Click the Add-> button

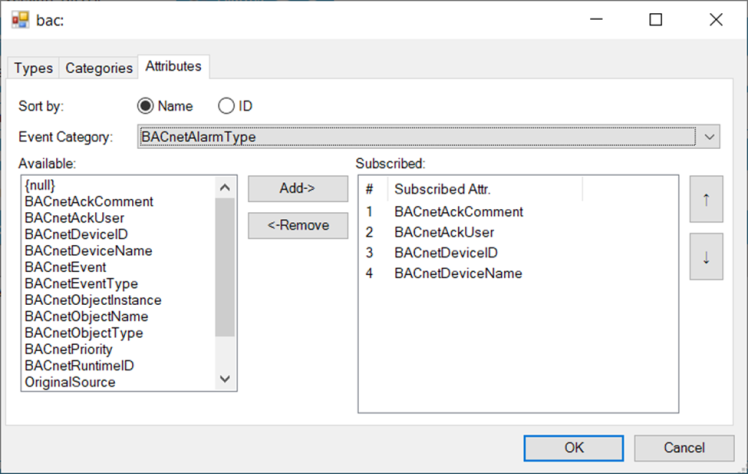[x=298, y=188]
